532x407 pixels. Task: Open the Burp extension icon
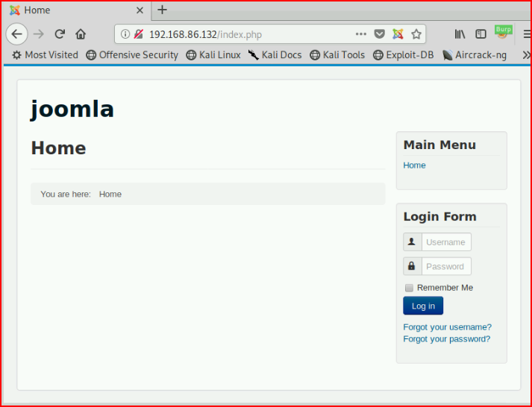point(503,32)
